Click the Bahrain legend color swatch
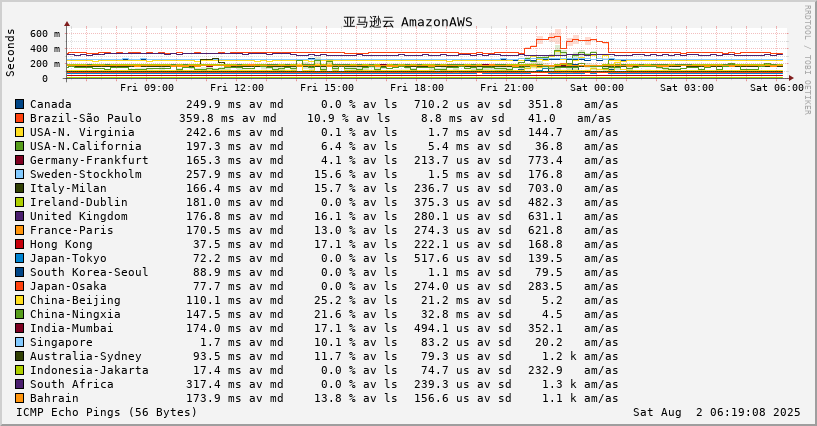Screen dimensions: 817x426 click(x=20, y=398)
